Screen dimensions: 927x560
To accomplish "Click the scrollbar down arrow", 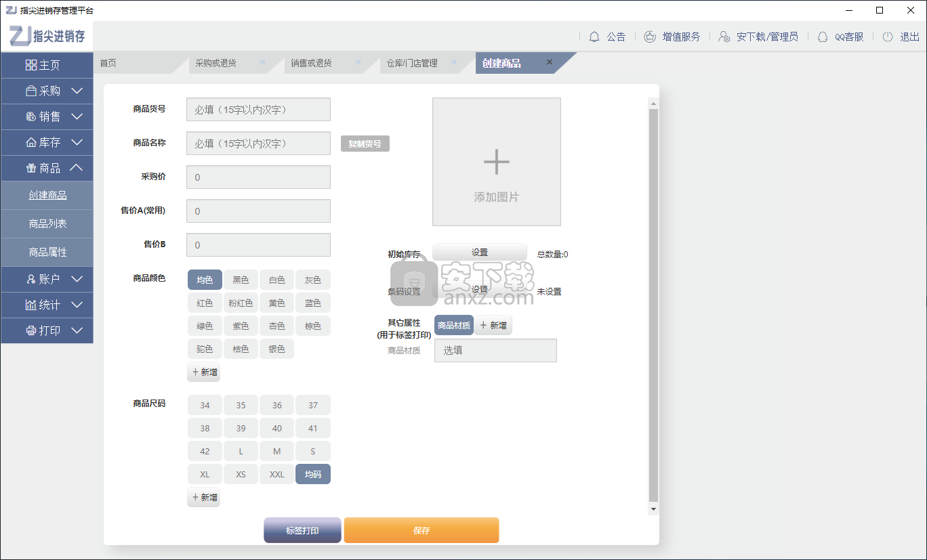I will click(653, 509).
